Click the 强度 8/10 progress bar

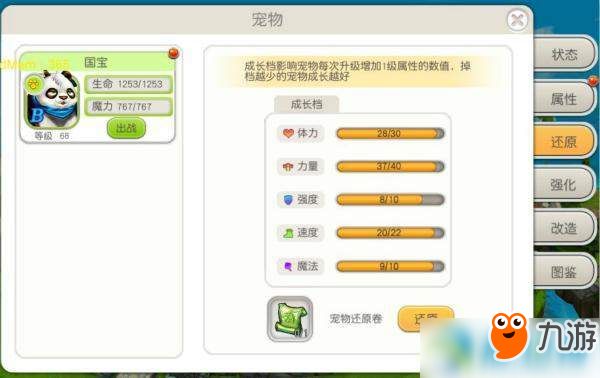tap(390, 200)
